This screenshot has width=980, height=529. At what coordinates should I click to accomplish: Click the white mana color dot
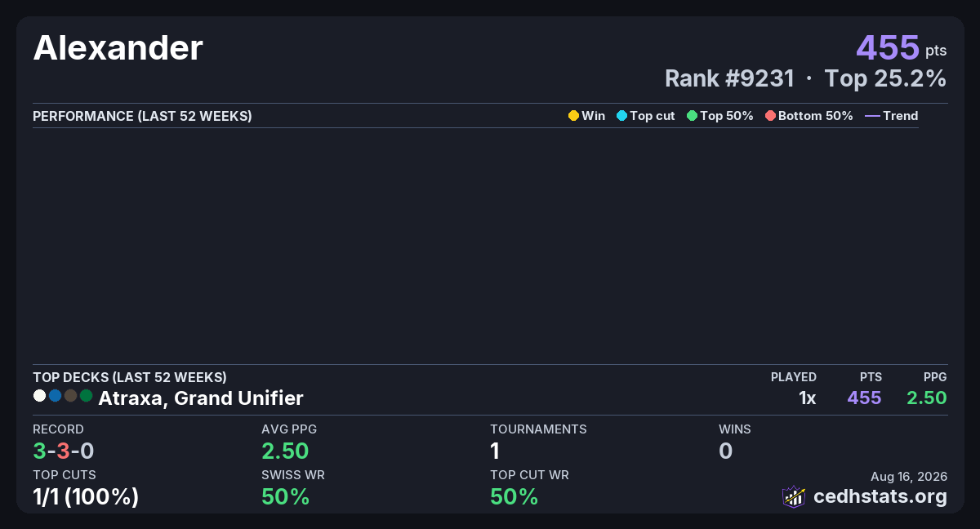[x=39, y=396]
